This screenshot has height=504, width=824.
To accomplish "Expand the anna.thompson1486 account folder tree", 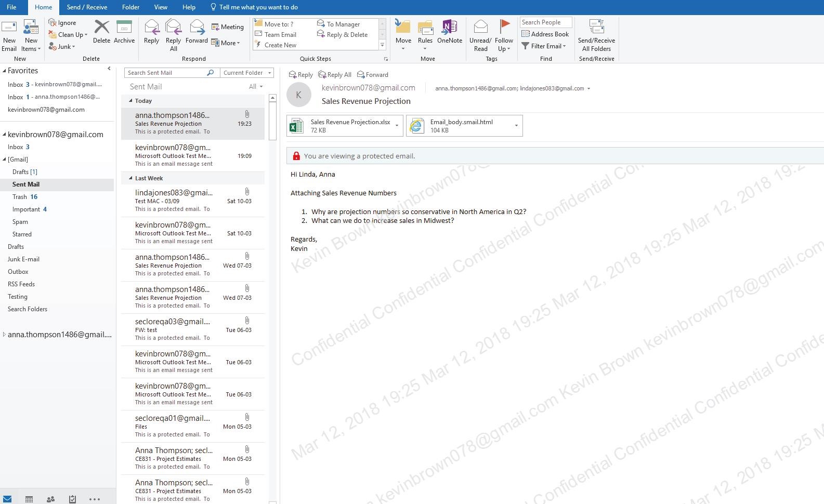I will click(x=4, y=335).
